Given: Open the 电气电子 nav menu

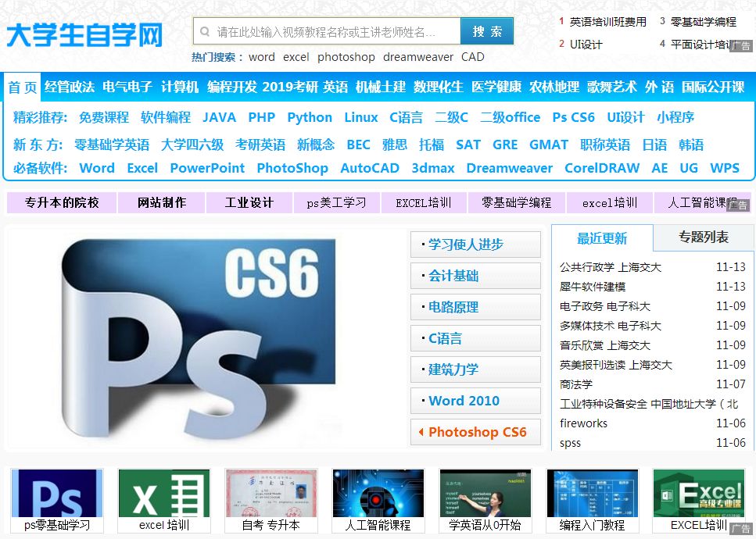Looking at the screenshot, I should (127, 87).
